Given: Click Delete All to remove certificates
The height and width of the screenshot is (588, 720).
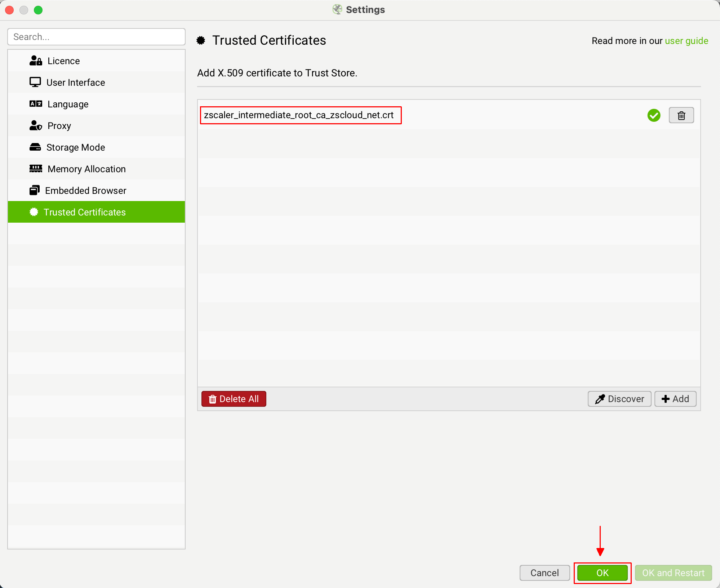Looking at the screenshot, I should click(x=234, y=398).
